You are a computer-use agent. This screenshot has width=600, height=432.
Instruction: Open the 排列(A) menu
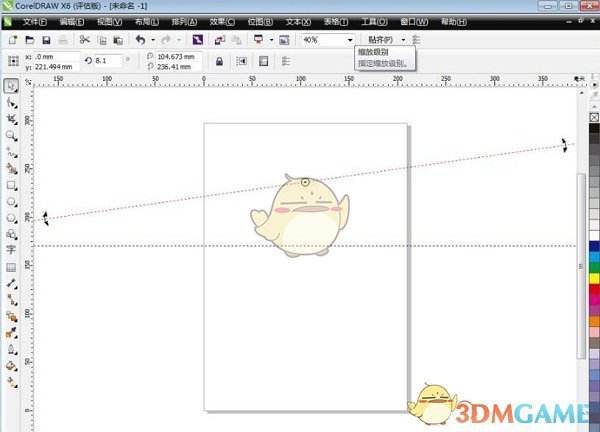pyautogui.click(x=184, y=22)
